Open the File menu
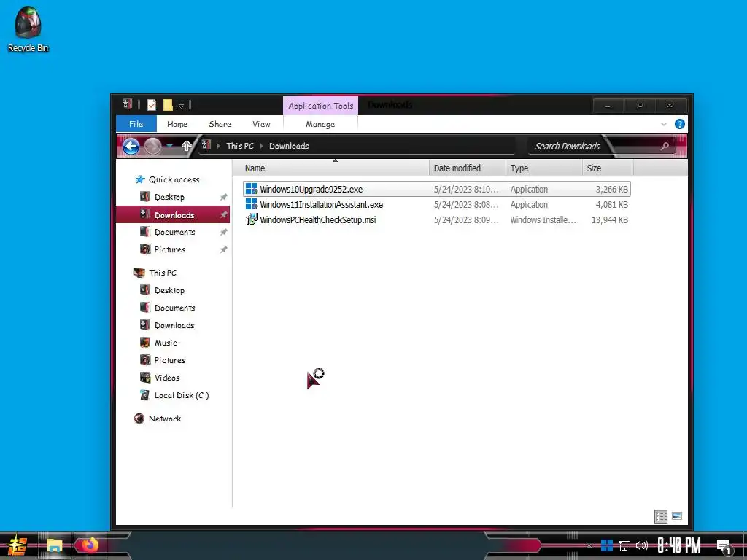This screenshot has width=747, height=560. 136,124
